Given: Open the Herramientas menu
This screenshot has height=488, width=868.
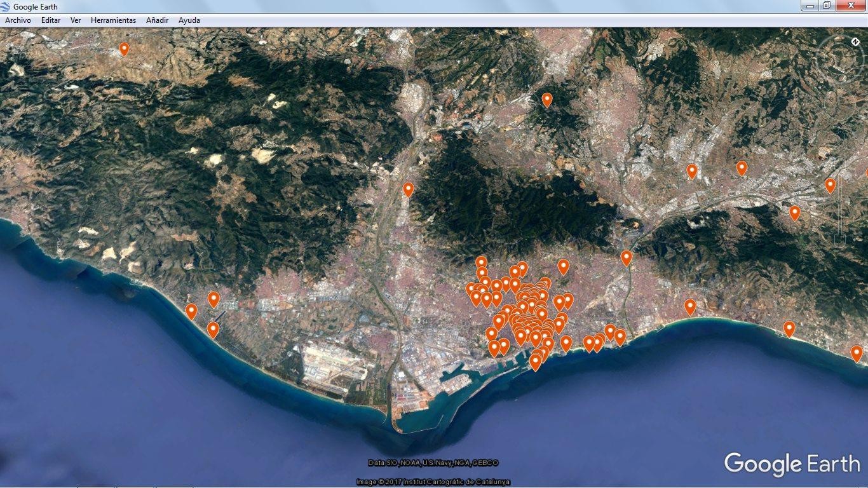Looking at the screenshot, I should (x=113, y=20).
